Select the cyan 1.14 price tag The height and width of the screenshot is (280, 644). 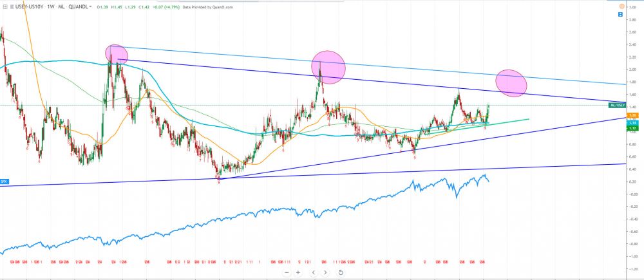pyautogui.click(x=614, y=122)
